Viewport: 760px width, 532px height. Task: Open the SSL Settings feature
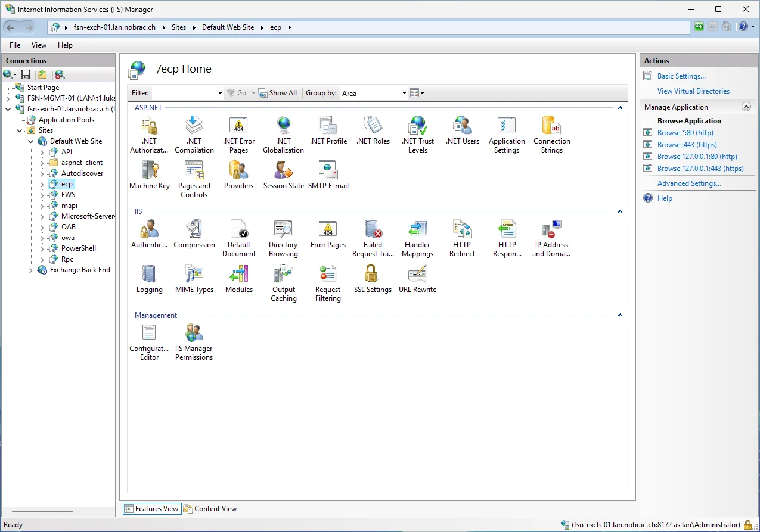373,279
